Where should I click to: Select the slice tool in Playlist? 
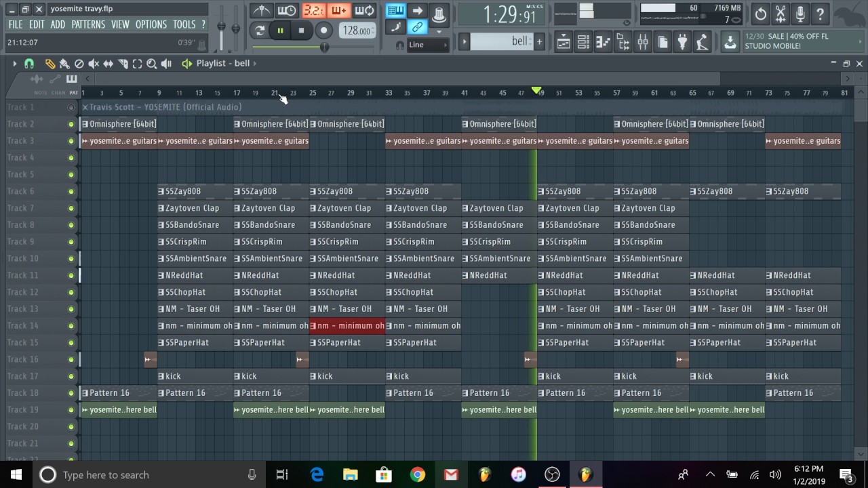pos(123,63)
